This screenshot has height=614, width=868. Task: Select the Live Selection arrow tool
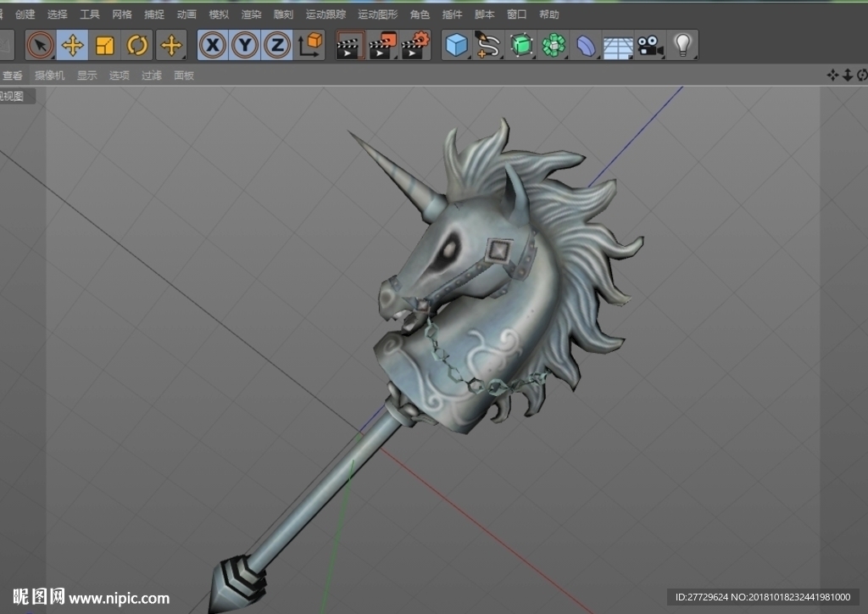(x=41, y=45)
